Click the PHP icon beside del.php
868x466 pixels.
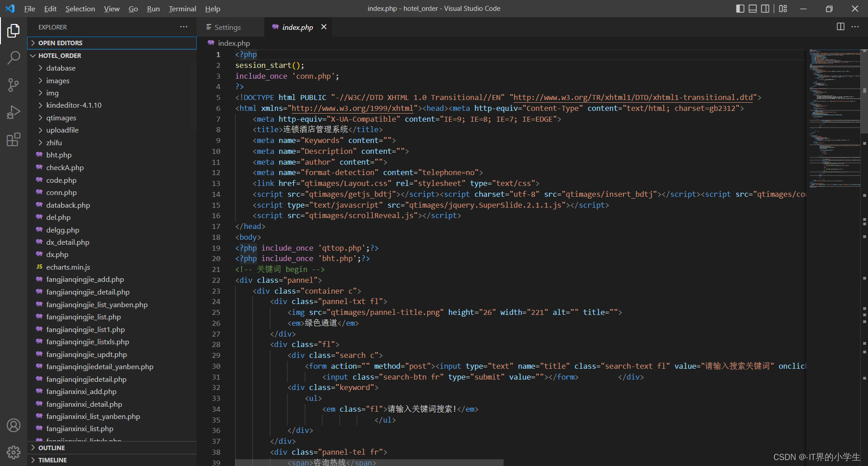(x=39, y=217)
